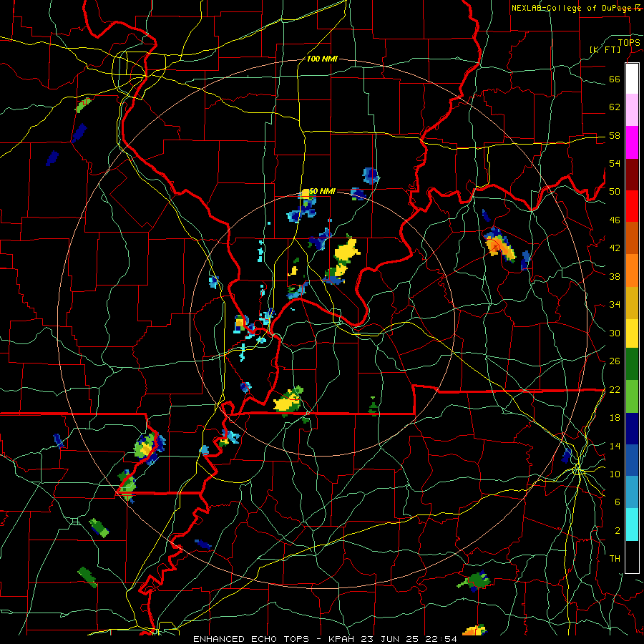Select the legend value 10
Viewport: 644px width, 644px height.
(x=615, y=474)
